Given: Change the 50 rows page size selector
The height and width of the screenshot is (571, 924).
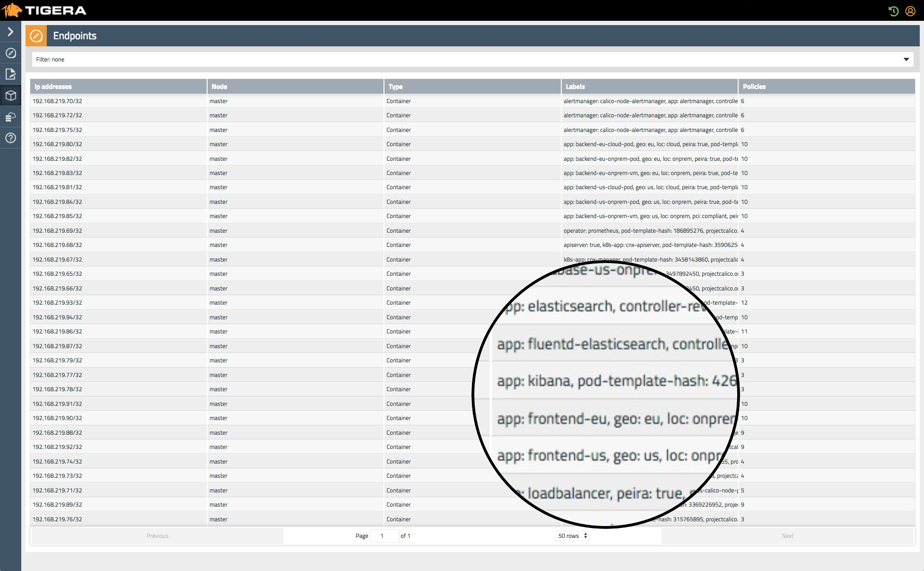Looking at the screenshot, I should coord(572,536).
